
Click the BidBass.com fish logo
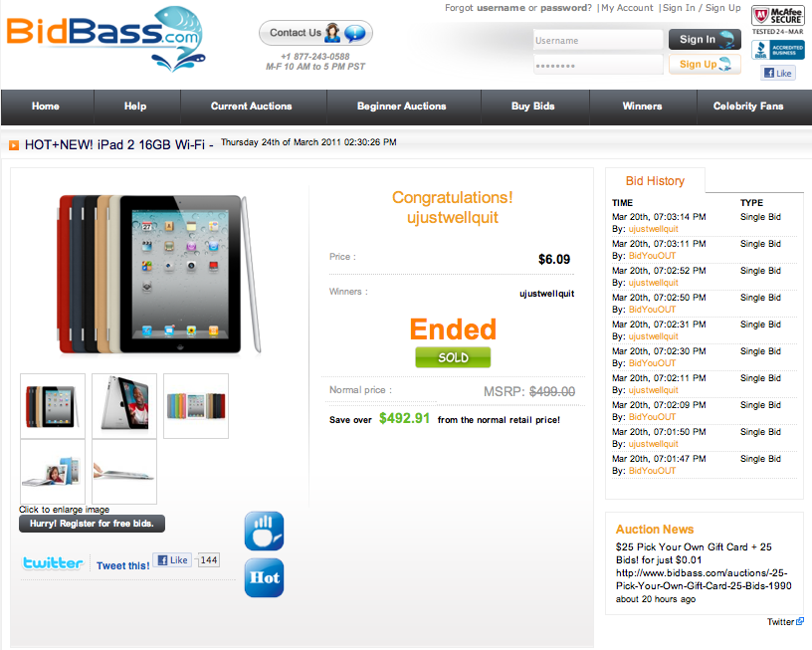(105, 39)
